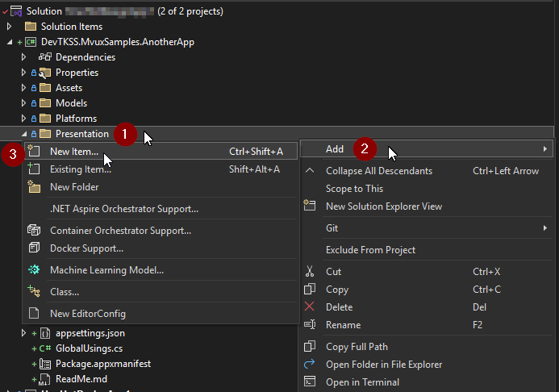The height and width of the screenshot is (392, 559).
Task: Expand the Models folder
Action: 23,103
